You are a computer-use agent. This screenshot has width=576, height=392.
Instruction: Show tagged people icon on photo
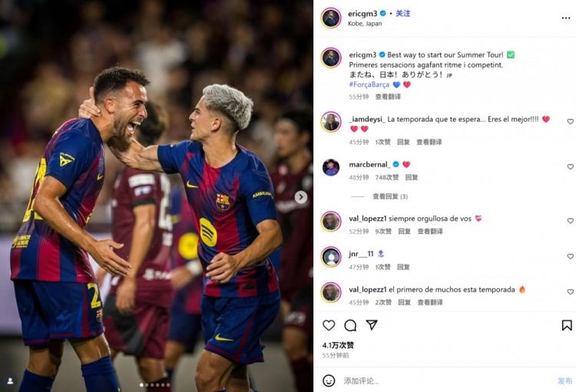click(10, 381)
